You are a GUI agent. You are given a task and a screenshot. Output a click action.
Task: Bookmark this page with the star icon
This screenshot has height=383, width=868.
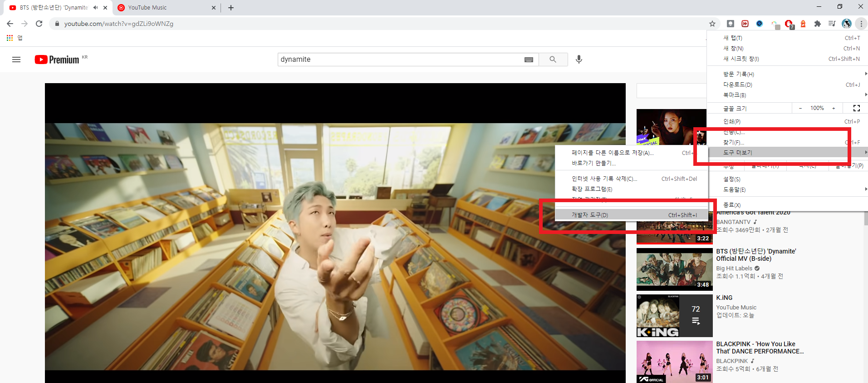pos(712,24)
